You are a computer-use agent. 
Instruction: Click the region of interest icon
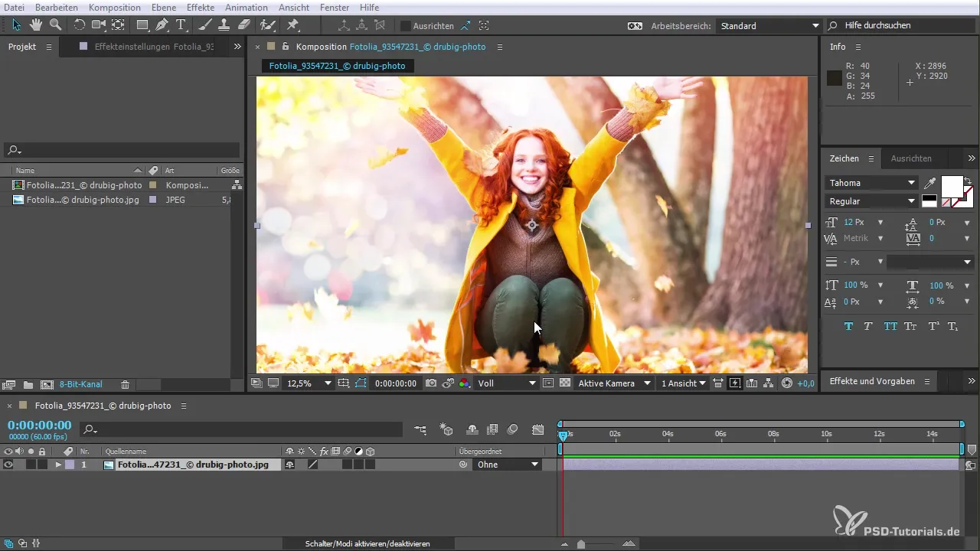549,383
